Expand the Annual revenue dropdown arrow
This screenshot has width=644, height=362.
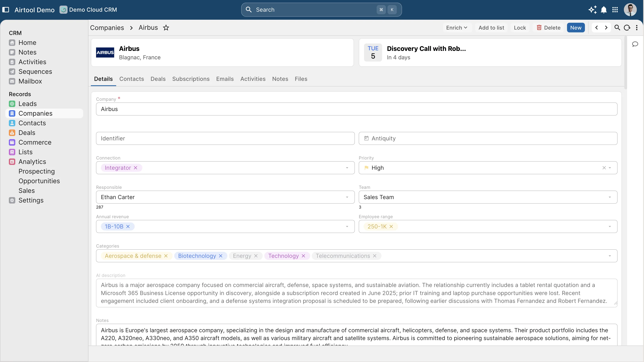347,226
